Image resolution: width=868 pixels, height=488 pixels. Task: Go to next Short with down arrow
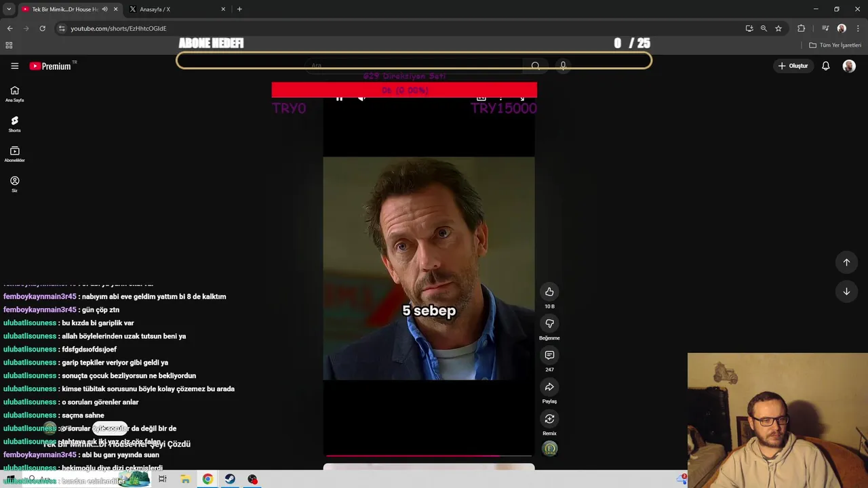coord(846,291)
